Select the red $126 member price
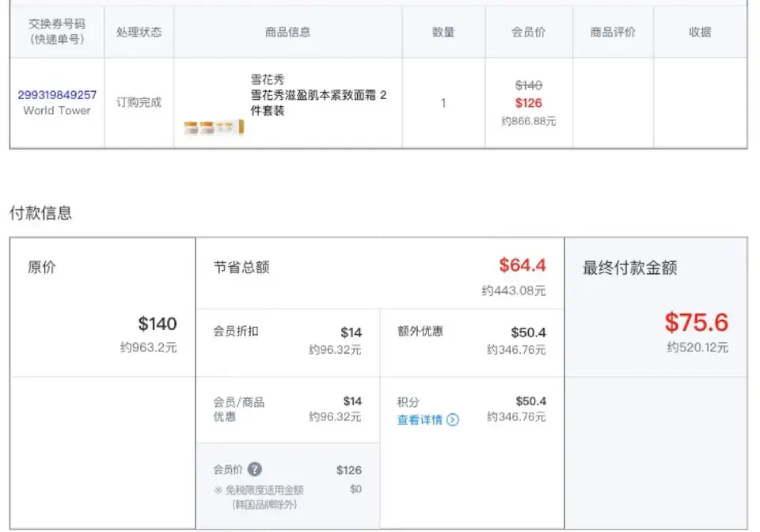The height and width of the screenshot is (532, 760). [528, 103]
